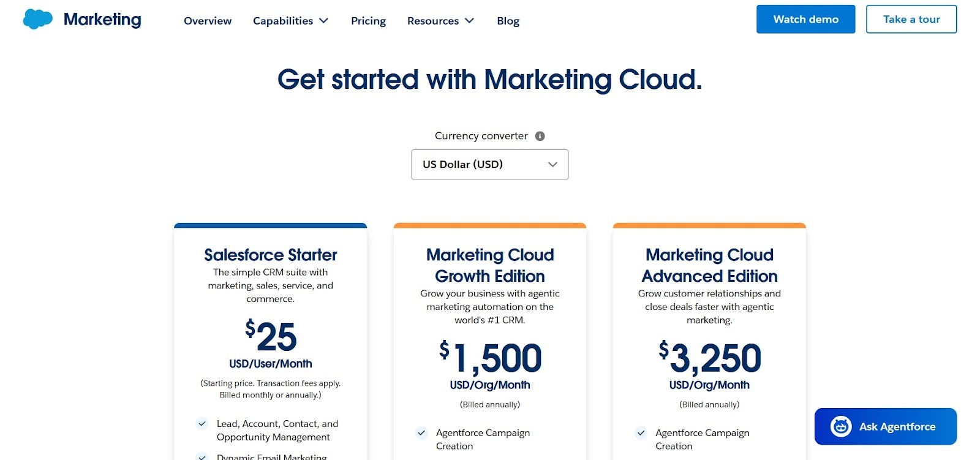
Task: Click Advanced Edition (Billed annually) note
Action: 709,404
